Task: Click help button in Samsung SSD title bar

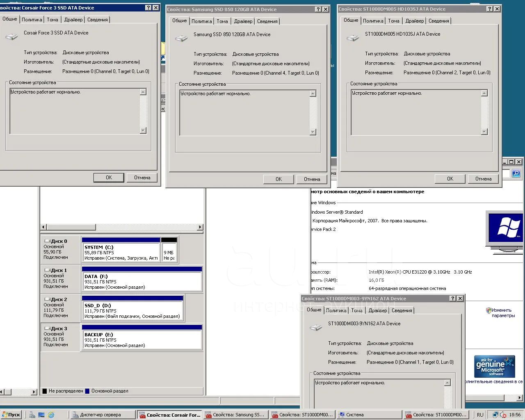Action: tap(318, 9)
